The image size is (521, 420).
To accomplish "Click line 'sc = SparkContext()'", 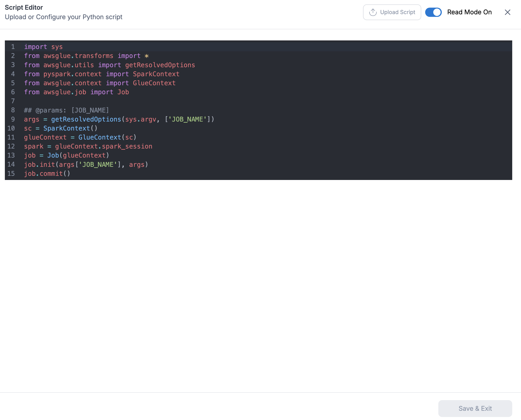I will click(x=61, y=128).
